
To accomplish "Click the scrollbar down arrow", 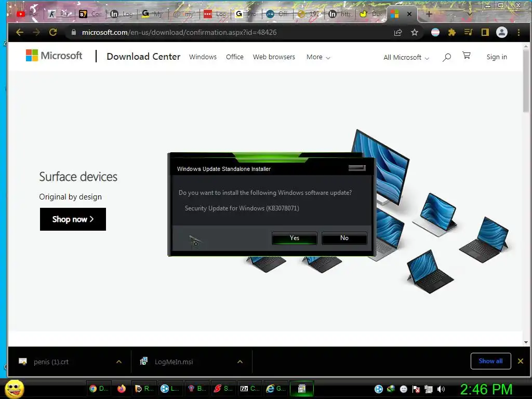I will pyautogui.click(x=526, y=342).
